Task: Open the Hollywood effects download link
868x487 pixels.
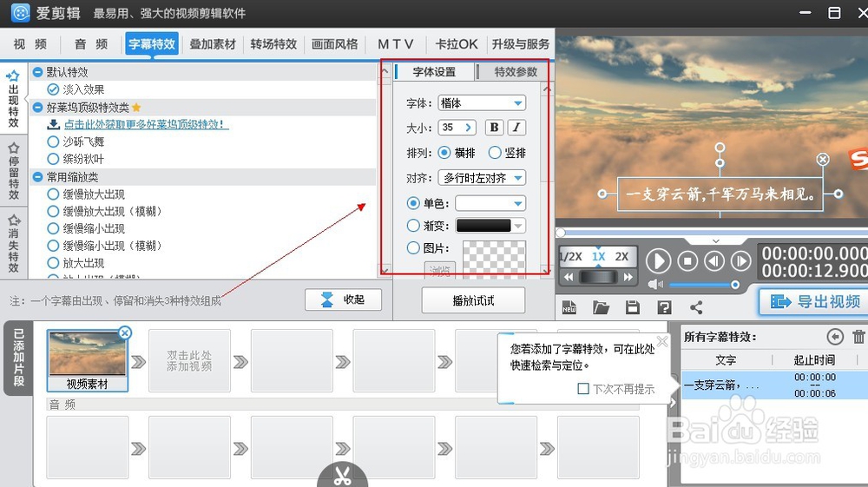Action: [x=146, y=124]
